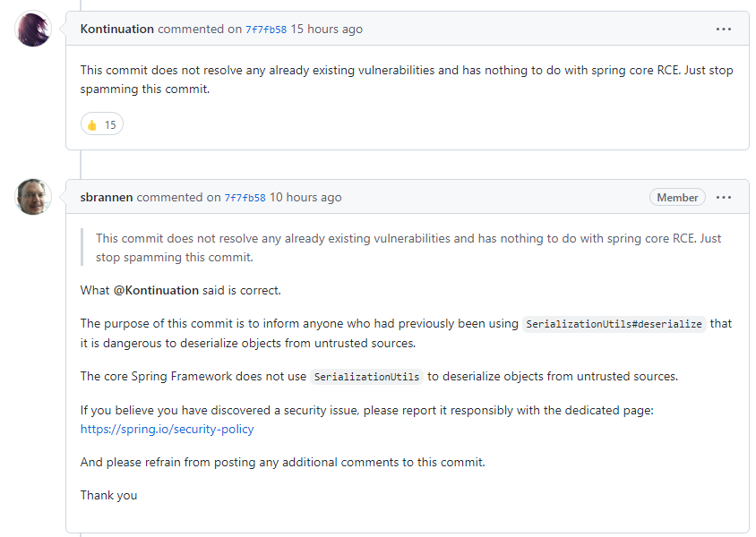Click the Thank you text in the reply
This screenshot has height=537, width=756.
(108, 495)
